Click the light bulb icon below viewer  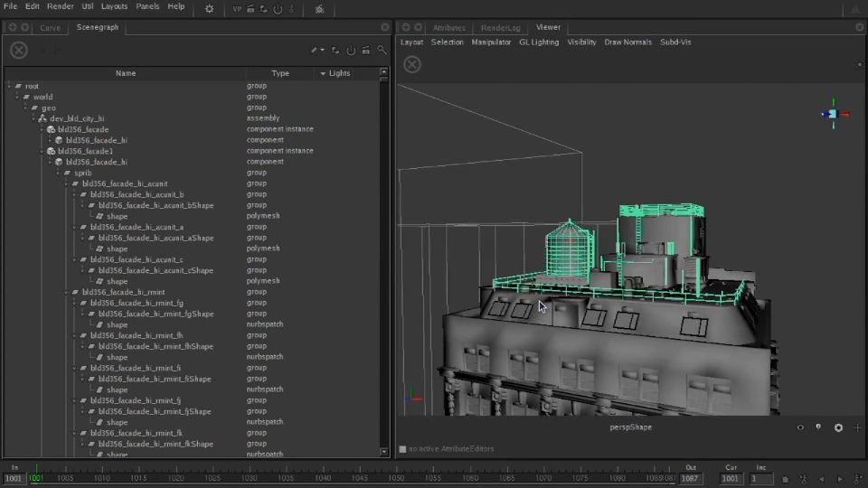click(818, 427)
